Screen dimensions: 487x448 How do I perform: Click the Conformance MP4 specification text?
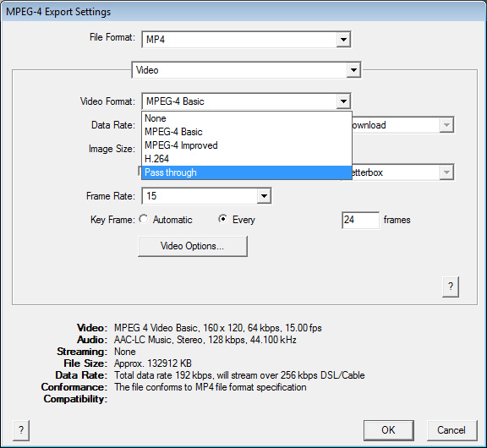(211, 387)
